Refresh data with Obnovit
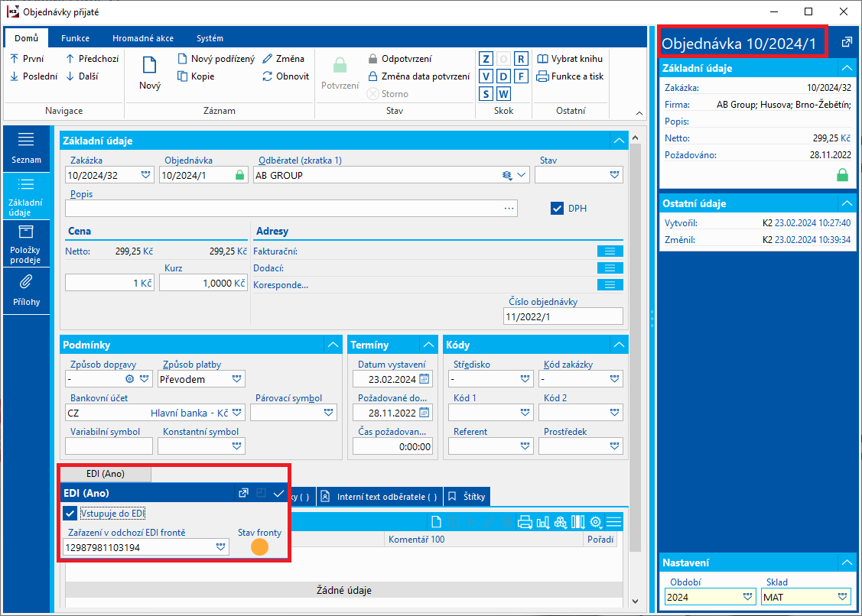 tap(286, 76)
